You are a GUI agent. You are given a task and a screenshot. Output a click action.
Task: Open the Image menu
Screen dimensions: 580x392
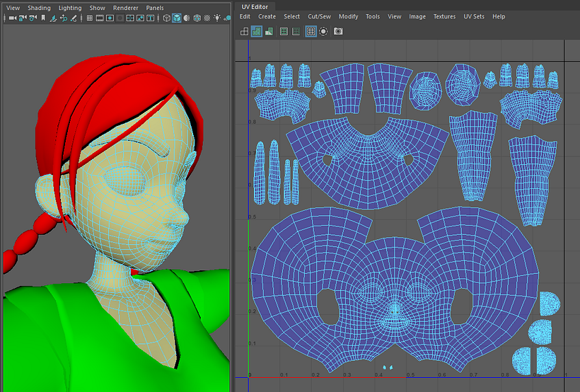point(417,17)
